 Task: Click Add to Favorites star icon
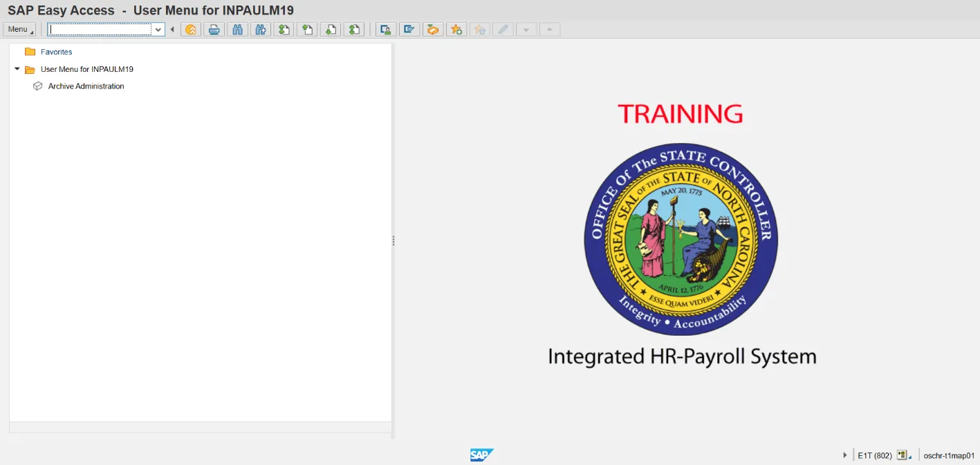tap(456, 29)
